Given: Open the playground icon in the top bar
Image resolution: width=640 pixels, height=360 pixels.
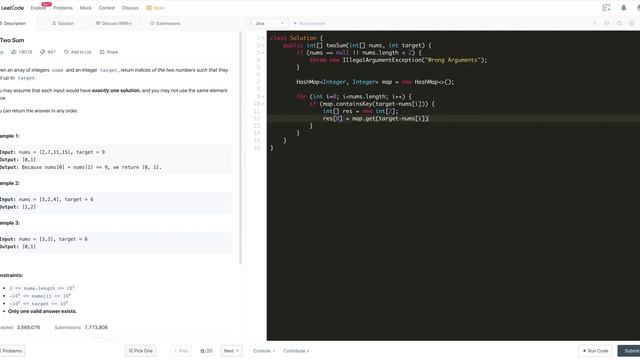Looking at the screenshot, I should (x=607, y=8).
